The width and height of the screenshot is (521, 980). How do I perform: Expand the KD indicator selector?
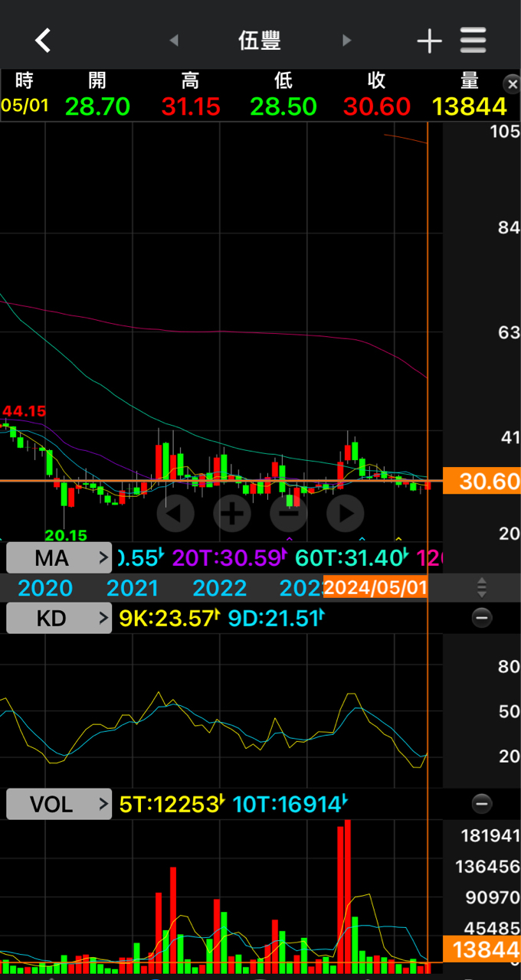point(59,618)
